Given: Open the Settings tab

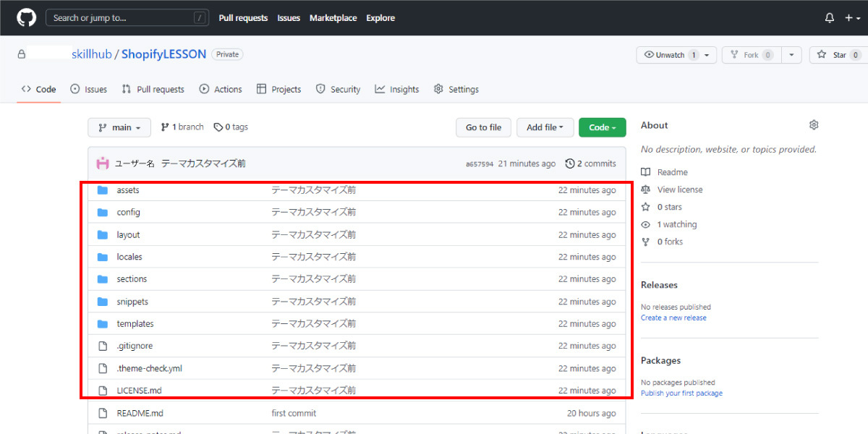Looking at the screenshot, I should coord(456,89).
